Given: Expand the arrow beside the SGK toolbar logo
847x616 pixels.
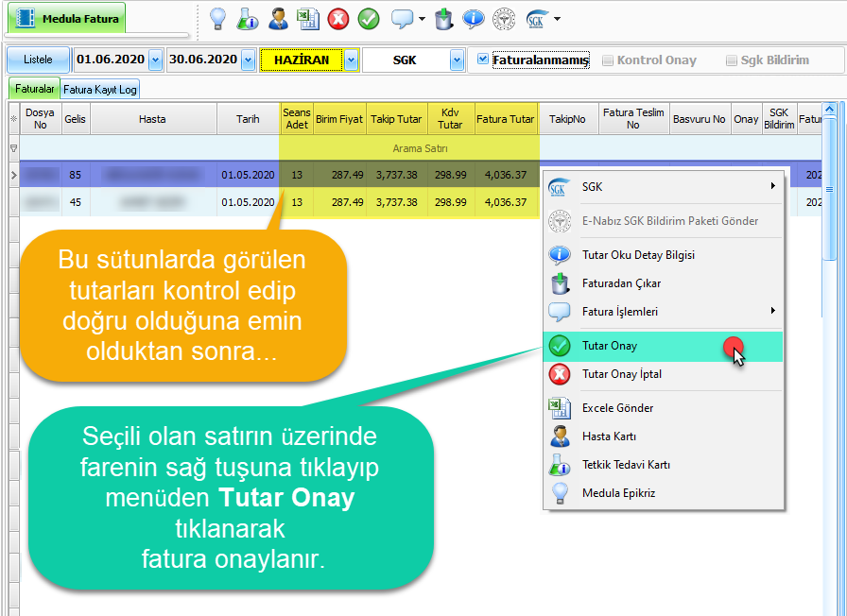Looking at the screenshot, I should pos(557,19).
